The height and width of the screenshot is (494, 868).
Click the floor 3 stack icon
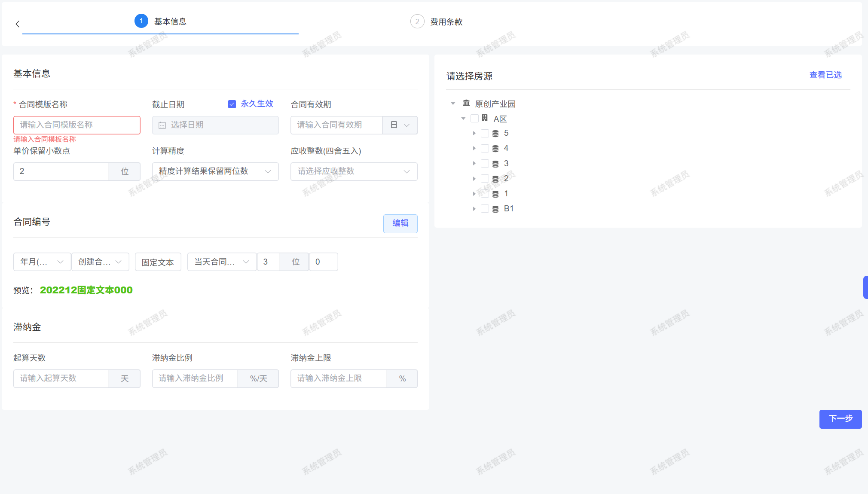coord(495,164)
